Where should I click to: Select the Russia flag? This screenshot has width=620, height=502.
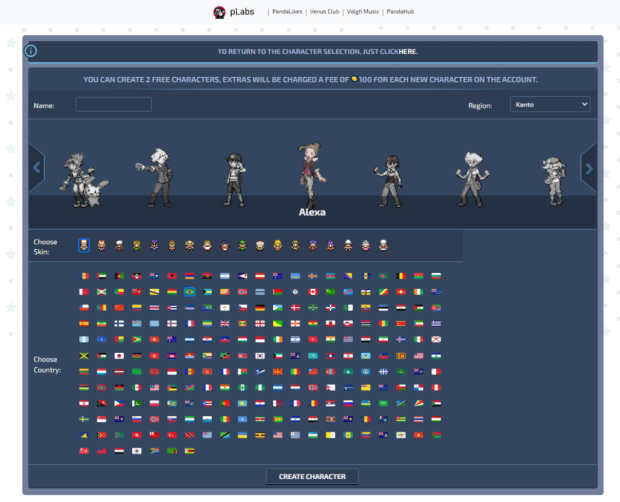(x=348, y=403)
